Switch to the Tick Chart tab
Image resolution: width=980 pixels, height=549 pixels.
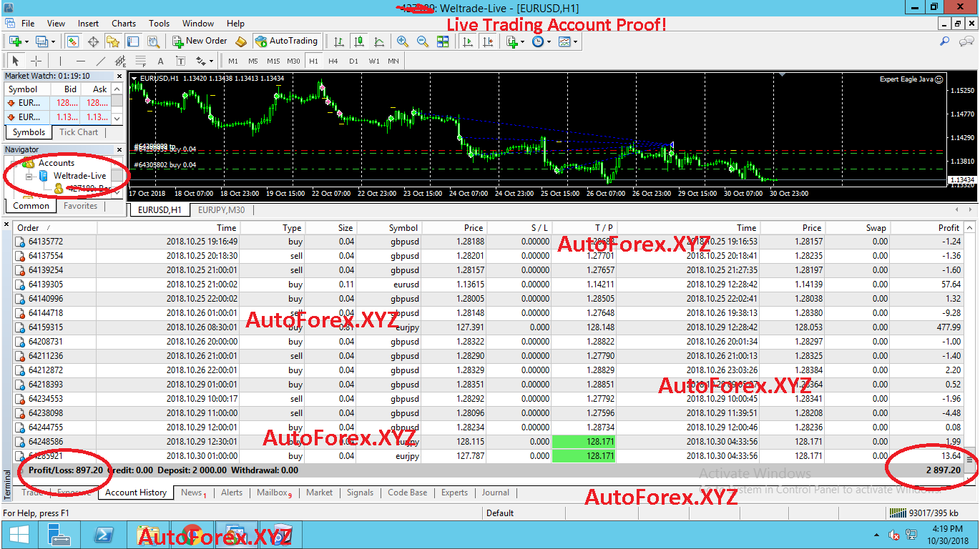click(79, 132)
